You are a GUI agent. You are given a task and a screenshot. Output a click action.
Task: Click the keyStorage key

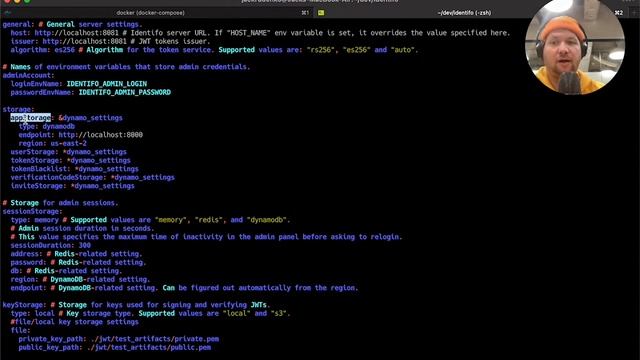(24, 305)
